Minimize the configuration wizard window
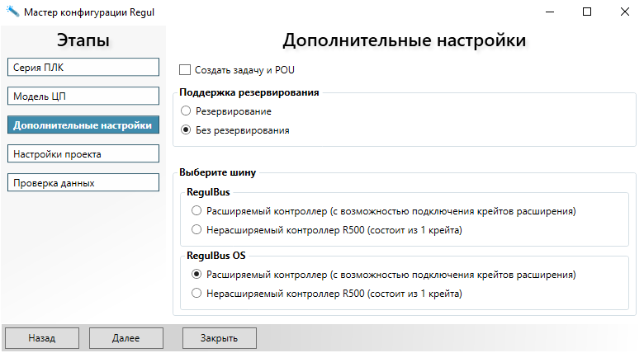Screen dimensions: 644x353 [549, 12]
